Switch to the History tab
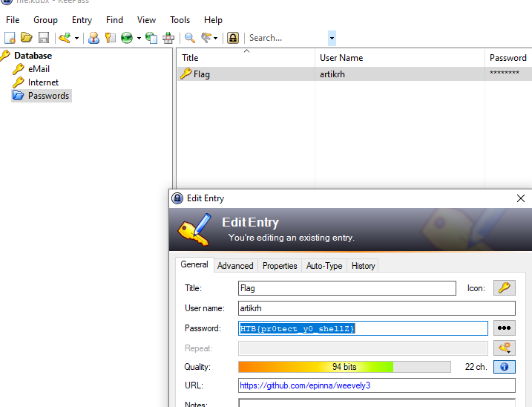The height and width of the screenshot is (407, 532). tap(363, 266)
